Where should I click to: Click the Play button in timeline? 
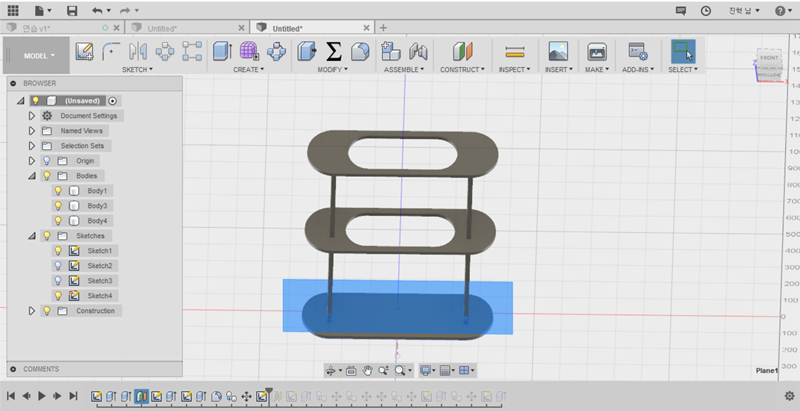click(42, 396)
